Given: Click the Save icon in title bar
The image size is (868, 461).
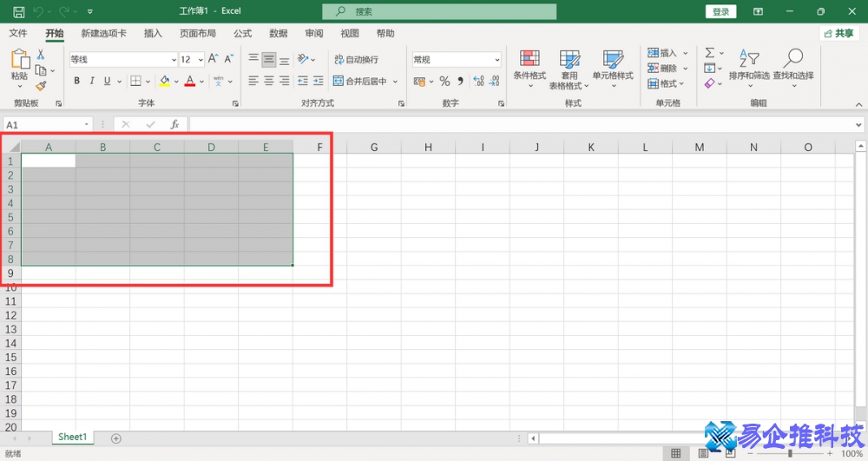Looking at the screenshot, I should [18, 11].
